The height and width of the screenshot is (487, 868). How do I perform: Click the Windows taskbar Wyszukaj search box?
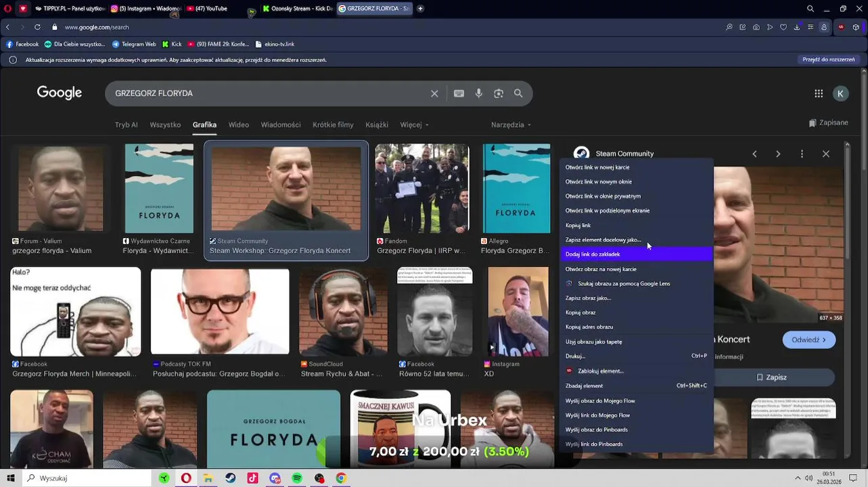[87, 478]
